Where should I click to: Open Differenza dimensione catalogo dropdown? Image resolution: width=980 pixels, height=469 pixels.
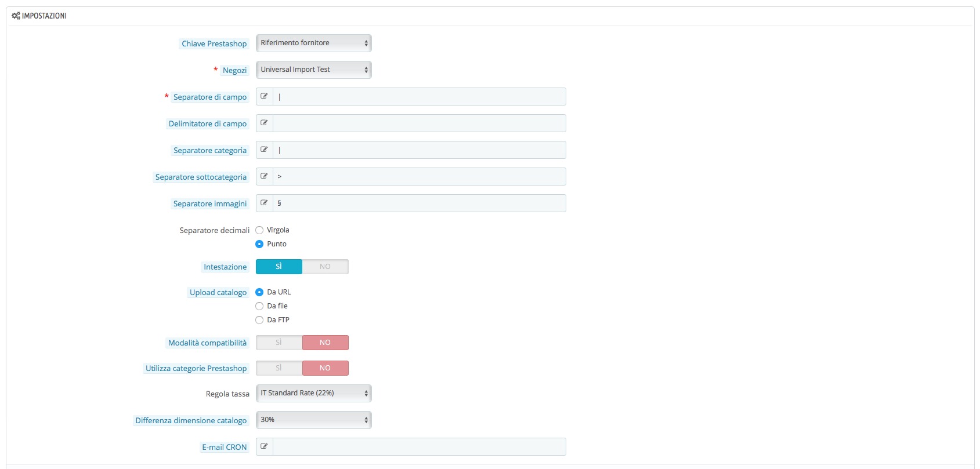pyautogui.click(x=314, y=420)
